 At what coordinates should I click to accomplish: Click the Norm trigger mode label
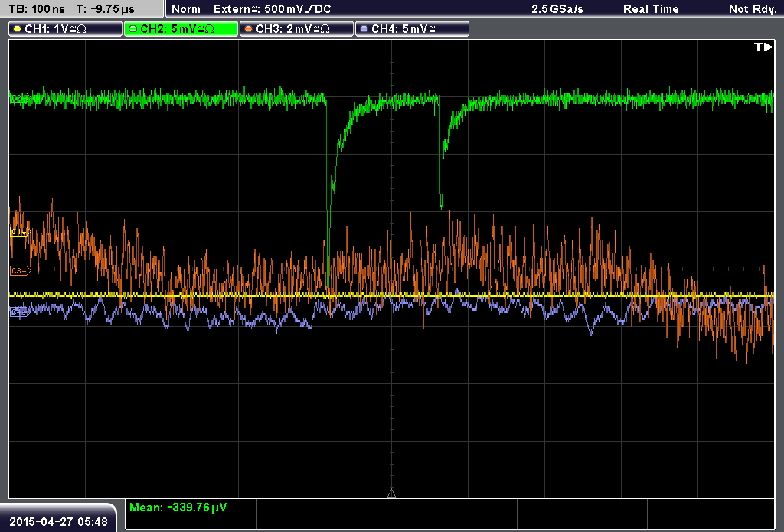tap(185, 9)
